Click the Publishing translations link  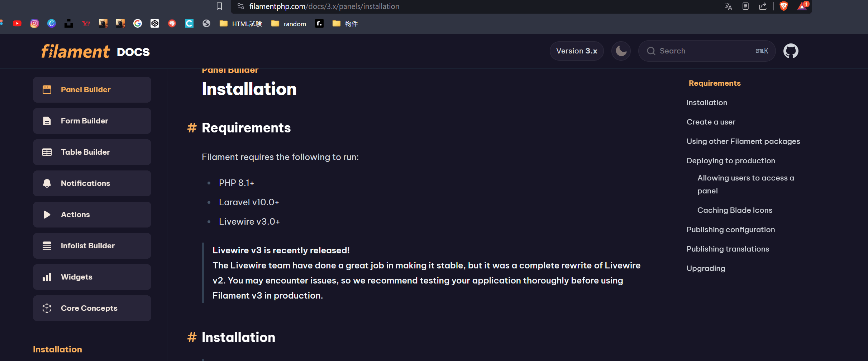coord(728,249)
